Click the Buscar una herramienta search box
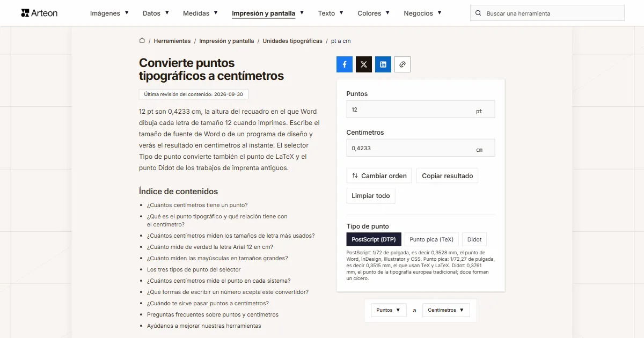The height and width of the screenshot is (338, 644). pos(547,13)
